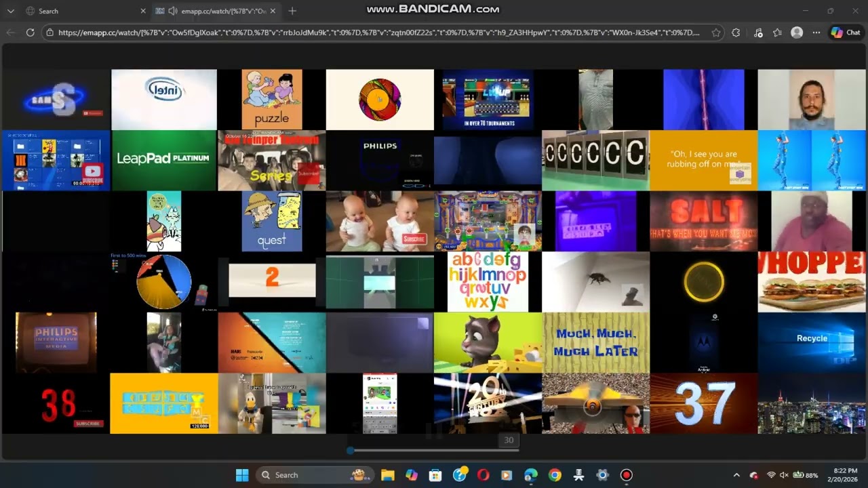
Task: Open the Windows Start menu
Action: [x=242, y=475]
